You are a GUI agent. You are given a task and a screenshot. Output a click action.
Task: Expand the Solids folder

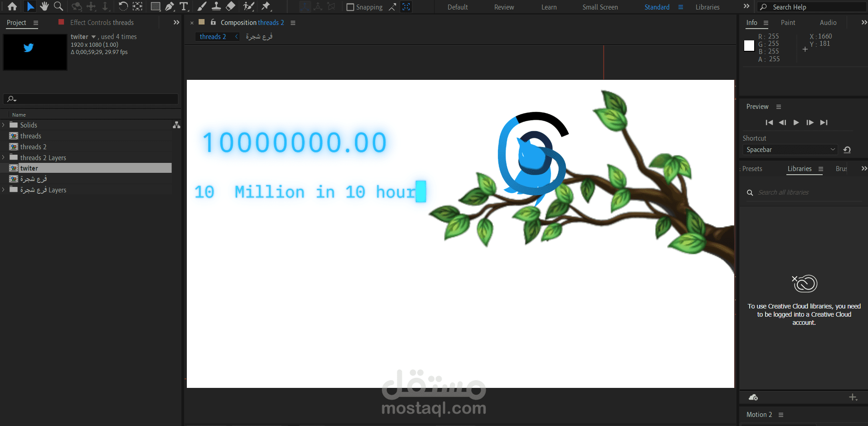[x=4, y=125]
